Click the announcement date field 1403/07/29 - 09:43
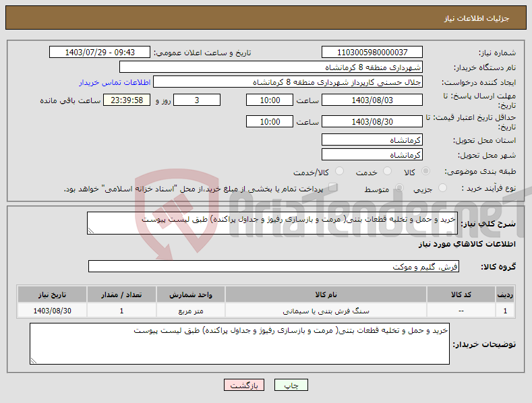The height and width of the screenshot is (403, 532). click(100, 53)
